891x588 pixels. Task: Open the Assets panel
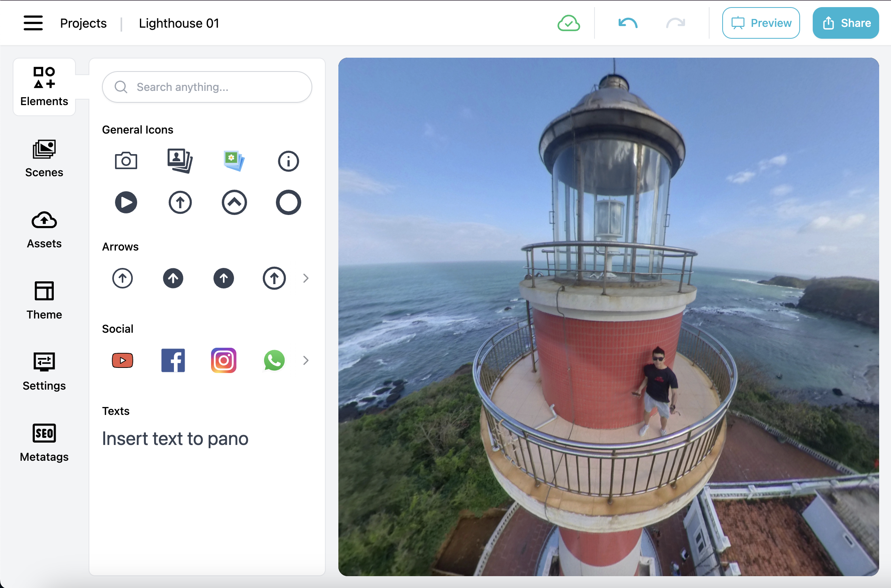pyautogui.click(x=44, y=230)
